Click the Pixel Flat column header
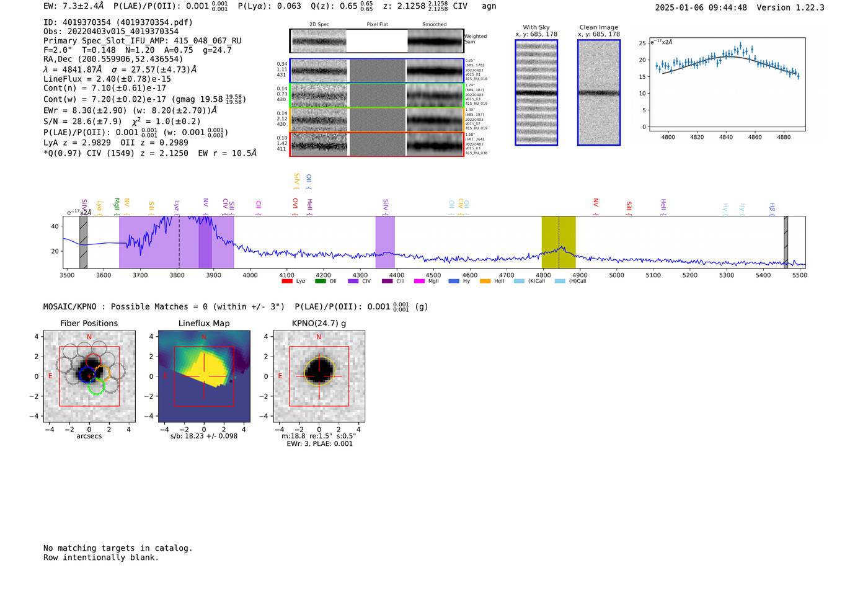 [x=377, y=25]
